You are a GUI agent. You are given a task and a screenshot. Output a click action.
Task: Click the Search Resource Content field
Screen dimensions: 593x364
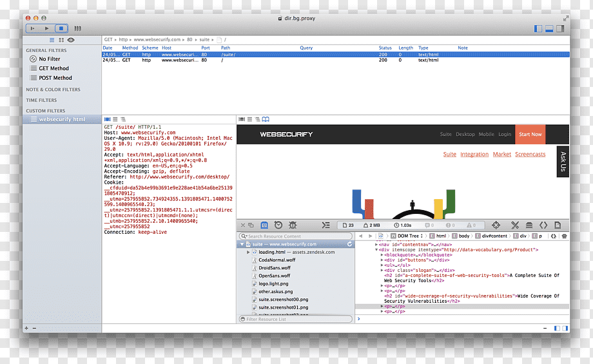296,236
